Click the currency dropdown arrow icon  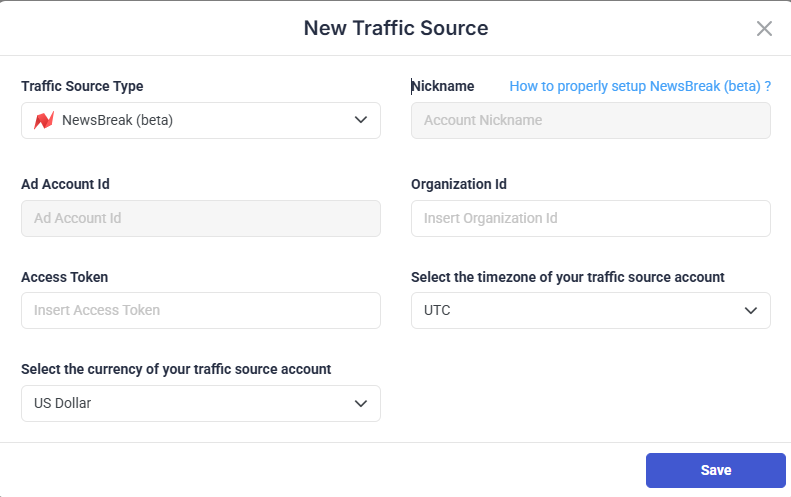click(x=361, y=403)
